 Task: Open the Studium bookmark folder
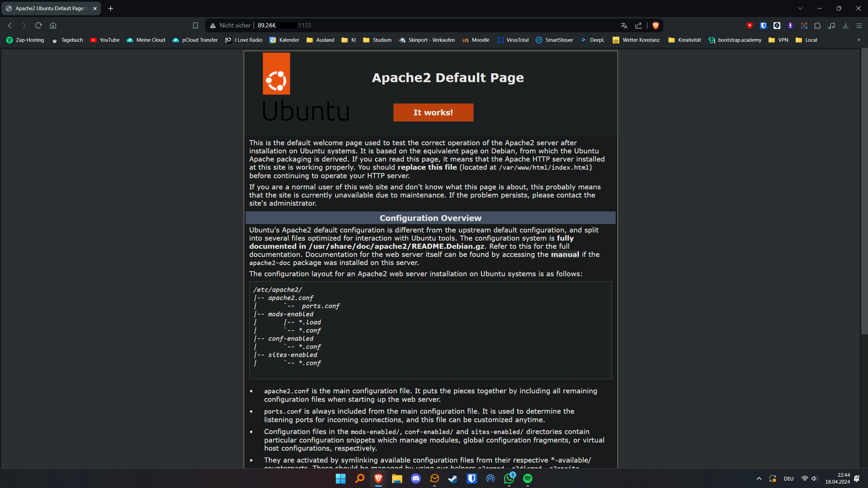pos(377,40)
